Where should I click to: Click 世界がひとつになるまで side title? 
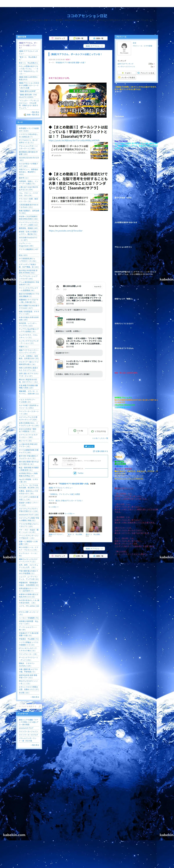[x=124, y=323]
